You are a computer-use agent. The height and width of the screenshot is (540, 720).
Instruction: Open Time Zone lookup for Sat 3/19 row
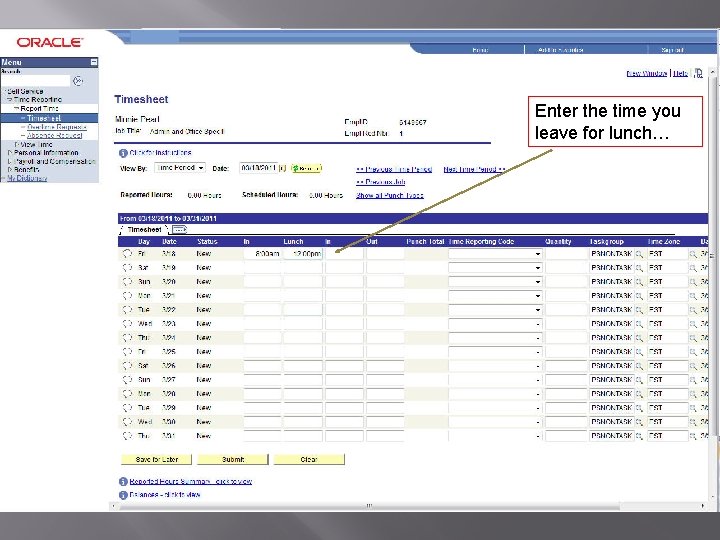pyautogui.click(x=693, y=268)
